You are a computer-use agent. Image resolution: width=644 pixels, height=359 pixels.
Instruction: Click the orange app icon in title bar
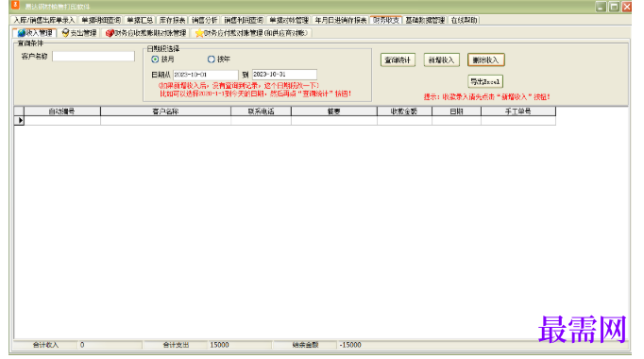(x=16, y=6)
